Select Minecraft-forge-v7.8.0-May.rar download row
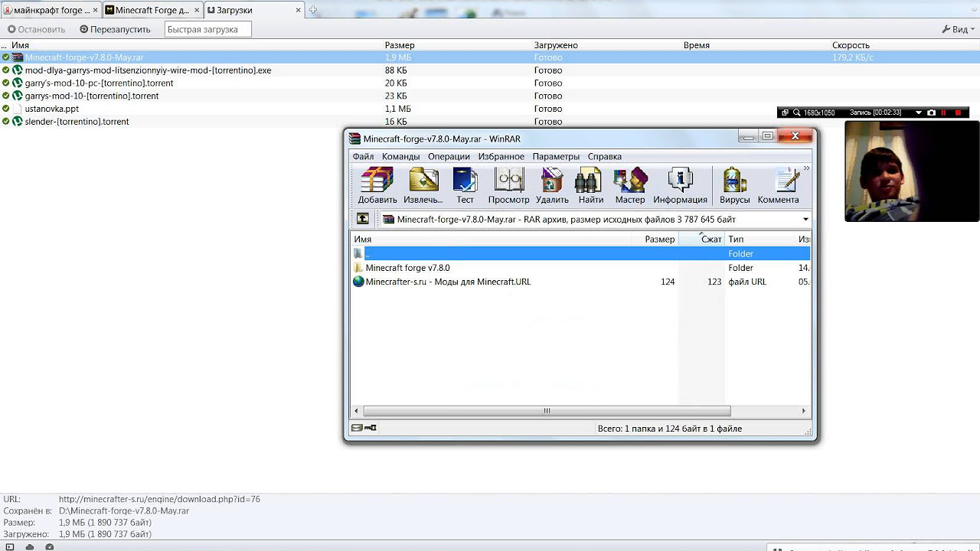 (490, 57)
